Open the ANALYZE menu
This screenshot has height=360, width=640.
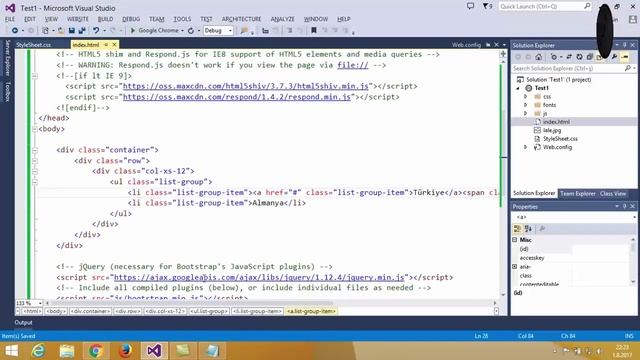[x=282, y=19]
